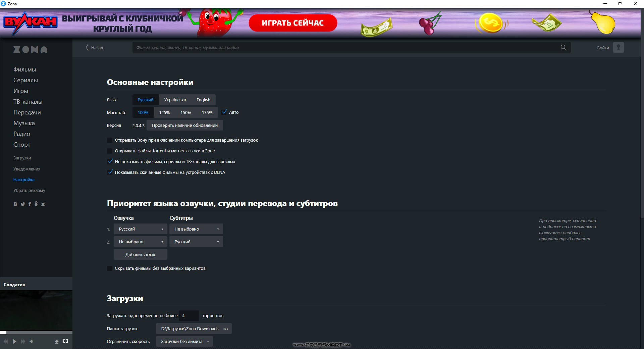Click ИГРАТЬ СЕЙЧАС in the ad banner

293,23
